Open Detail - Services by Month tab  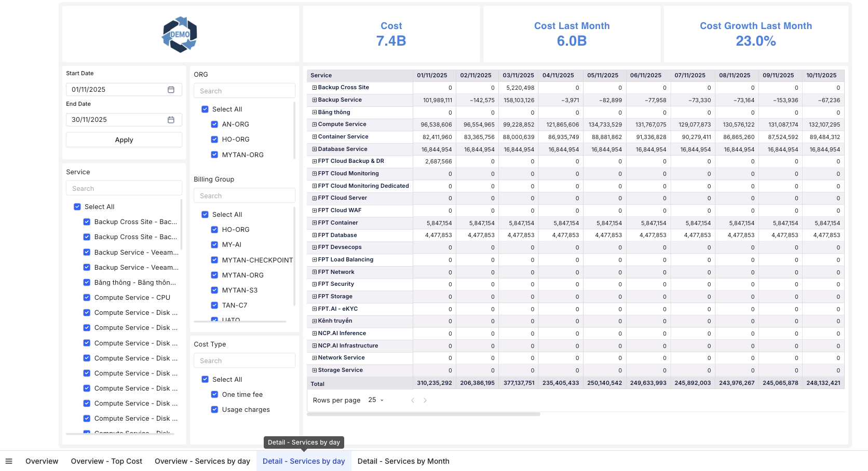pyautogui.click(x=403, y=461)
